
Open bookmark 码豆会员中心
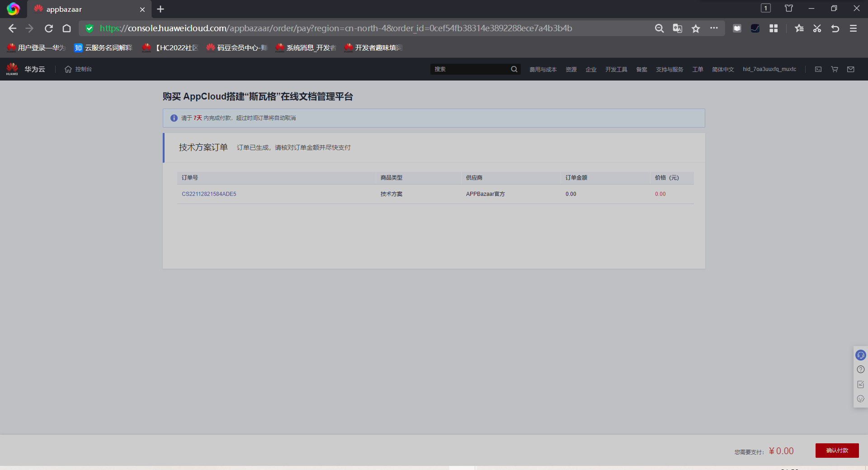[x=237, y=47]
